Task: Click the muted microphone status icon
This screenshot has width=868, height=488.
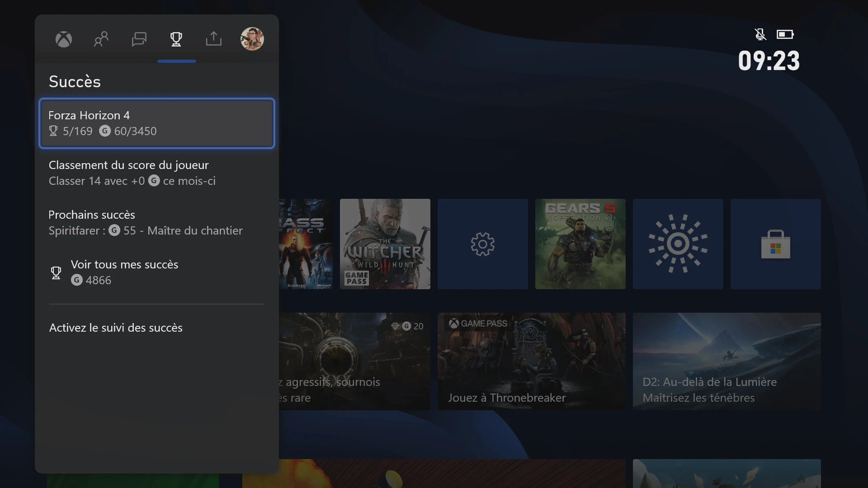Action: [760, 34]
